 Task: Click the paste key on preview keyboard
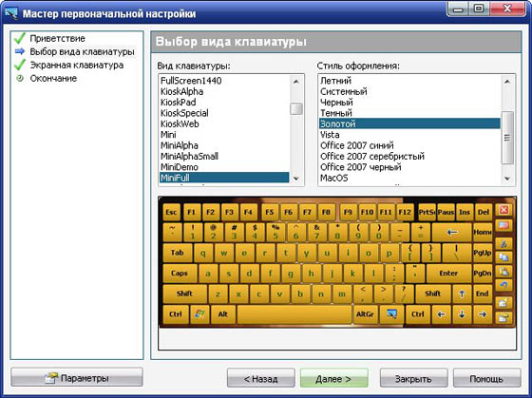[x=503, y=272]
